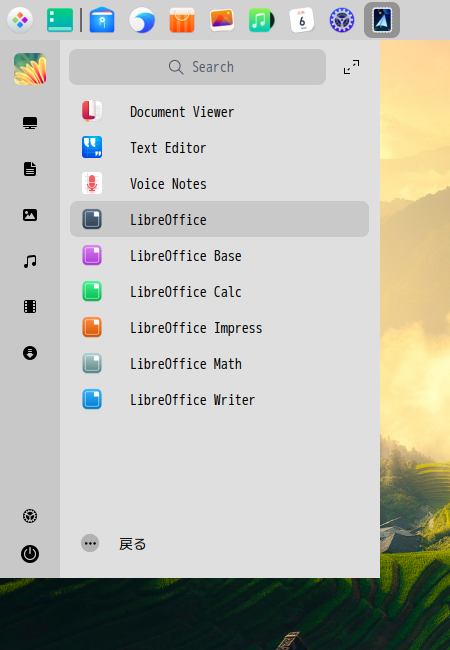The height and width of the screenshot is (650, 450).
Task: Open the multitasking view dock icon
Action: click(x=60, y=20)
